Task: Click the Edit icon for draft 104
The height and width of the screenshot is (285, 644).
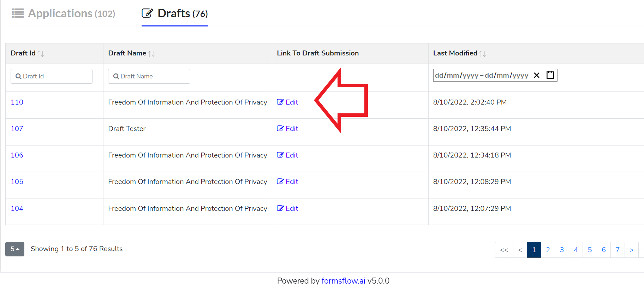Action: click(x=280, y=208)
